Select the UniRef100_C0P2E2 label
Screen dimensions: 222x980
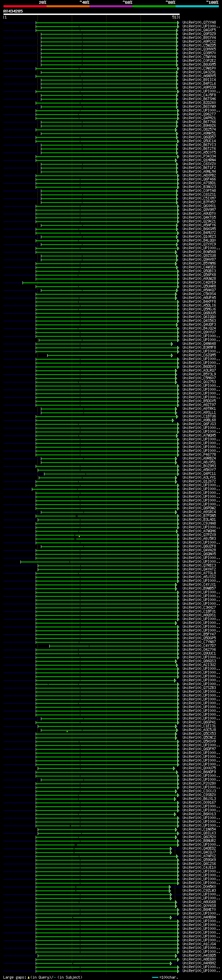[x=199, y=60]
